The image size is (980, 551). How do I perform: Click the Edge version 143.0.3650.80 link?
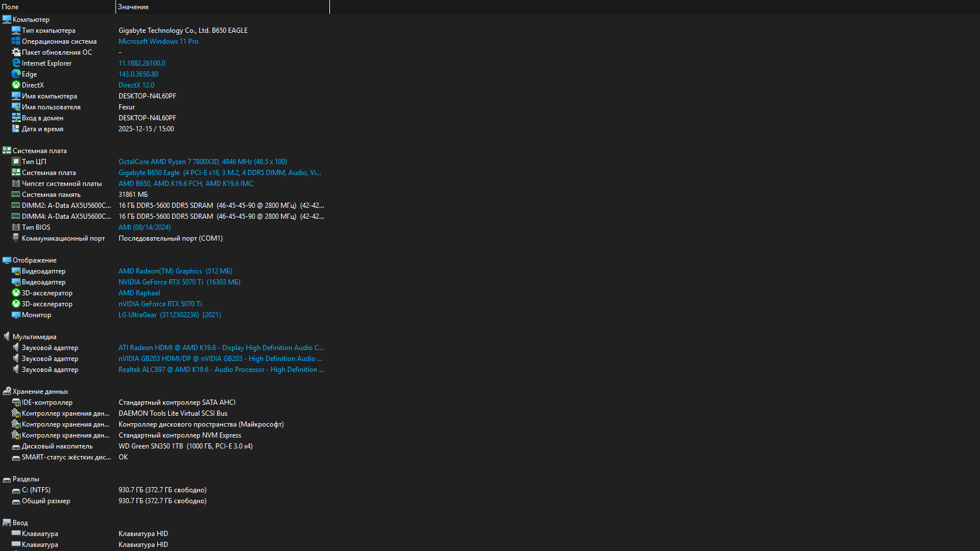[138, 74]
